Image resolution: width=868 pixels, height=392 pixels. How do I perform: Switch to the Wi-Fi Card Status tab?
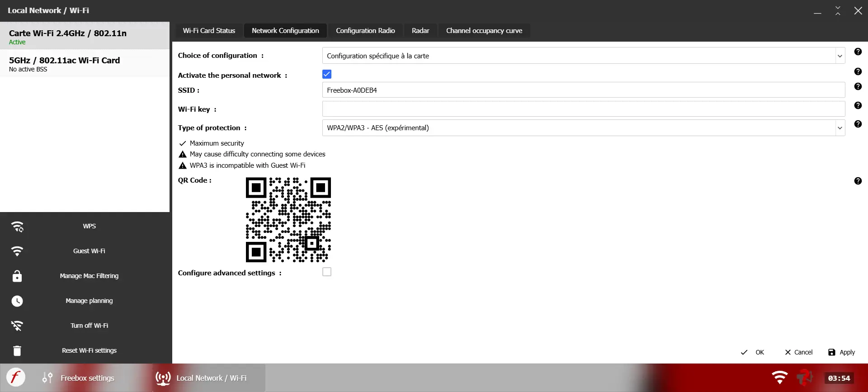(x=209, y=31)
